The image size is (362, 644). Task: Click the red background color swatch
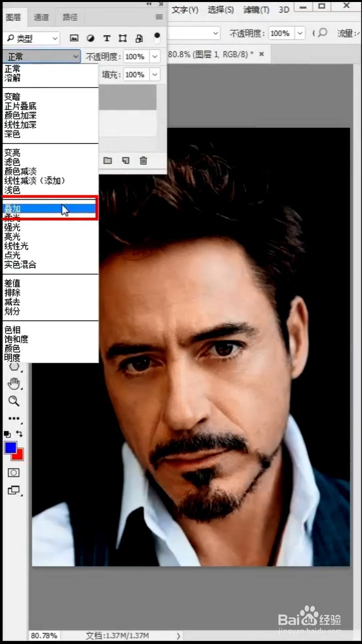click(x=19, y=455)
